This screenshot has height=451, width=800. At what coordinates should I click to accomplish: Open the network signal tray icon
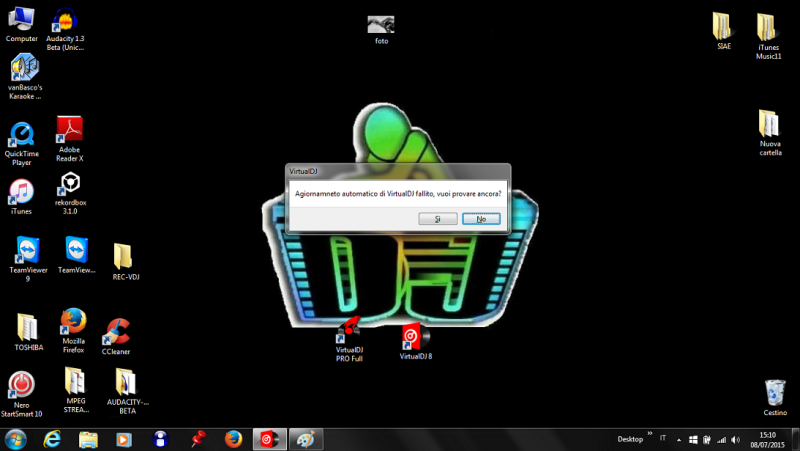pos(721,440)
